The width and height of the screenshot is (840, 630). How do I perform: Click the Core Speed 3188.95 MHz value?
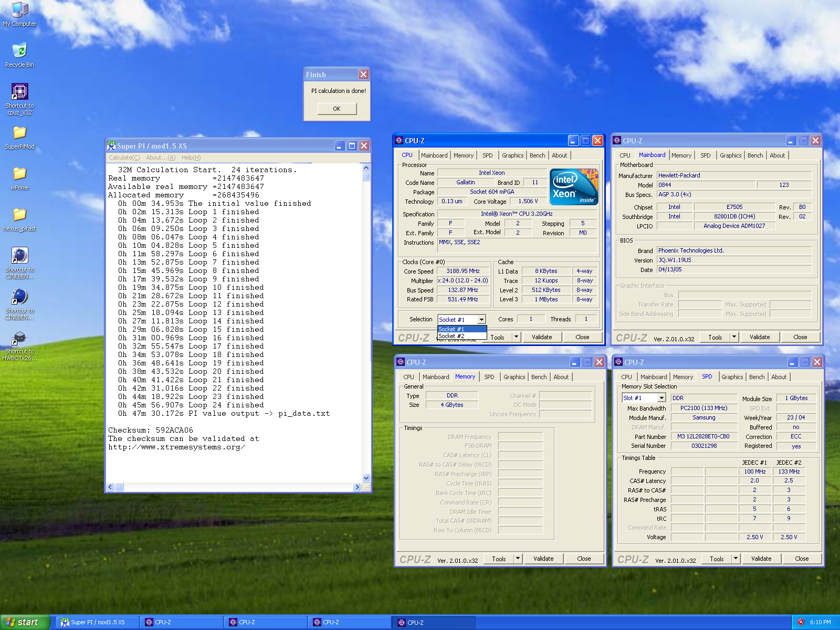click(463, 271)
